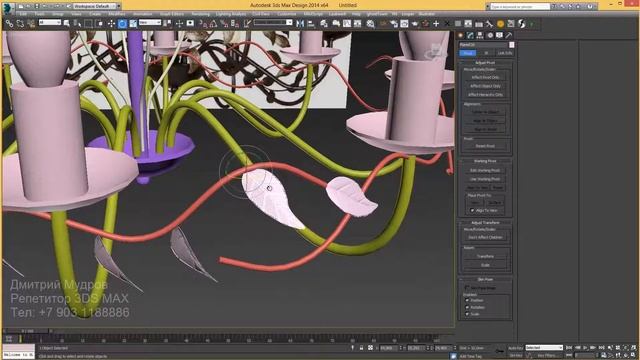This screenshot has height=360, width=640.
Task: Open the object color swatch
Action: 511,45
